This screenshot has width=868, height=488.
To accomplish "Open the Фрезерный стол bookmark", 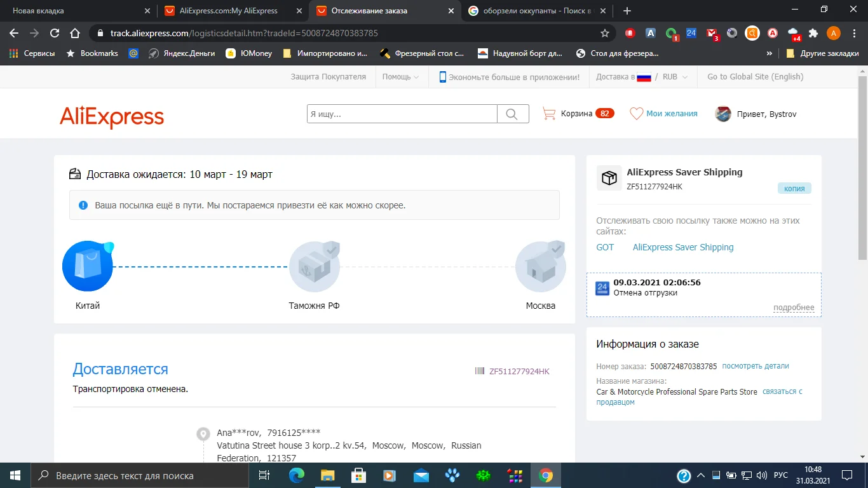I will click(x=422, y=53).
